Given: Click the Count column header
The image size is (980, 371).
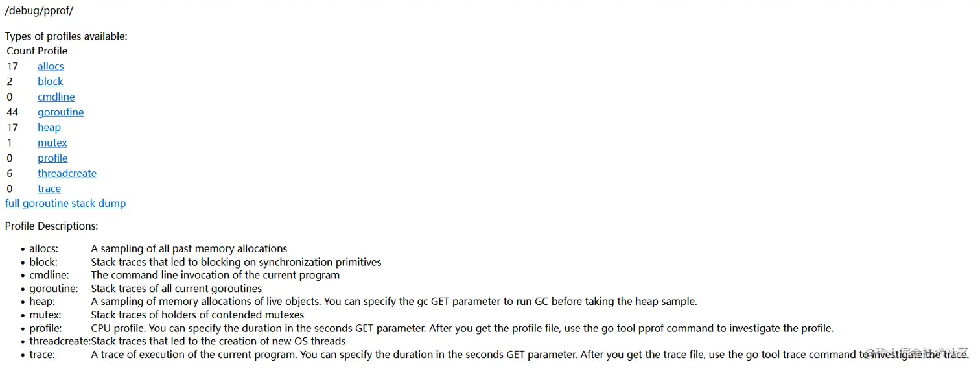Looking at the screenshot, I should pos(21,51).
